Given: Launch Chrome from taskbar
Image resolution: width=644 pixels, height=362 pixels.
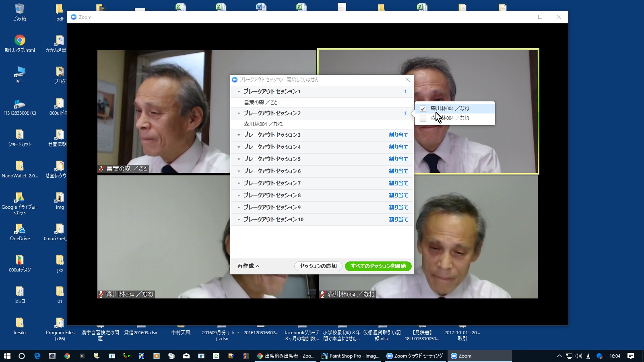Looking at the screenshot, I should coord(67,356).
